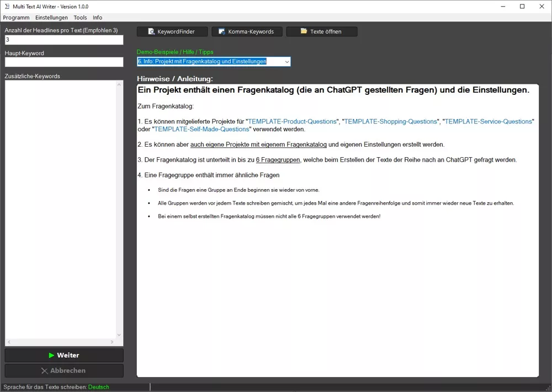Click the headlines count input field
This screenshot has height=392, width=552.
(64, 40)
